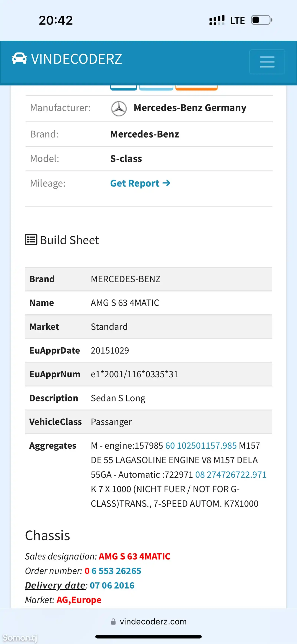Open the VINDECODERZ site title link
Image resolution: width=297 pixels, height=644 pixels.
pos(76,59)
